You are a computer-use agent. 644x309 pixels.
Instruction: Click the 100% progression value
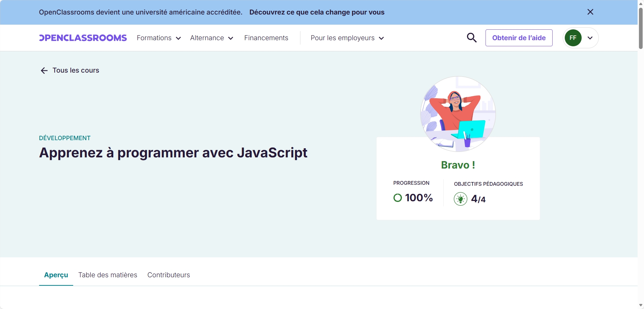click(419, 198)
